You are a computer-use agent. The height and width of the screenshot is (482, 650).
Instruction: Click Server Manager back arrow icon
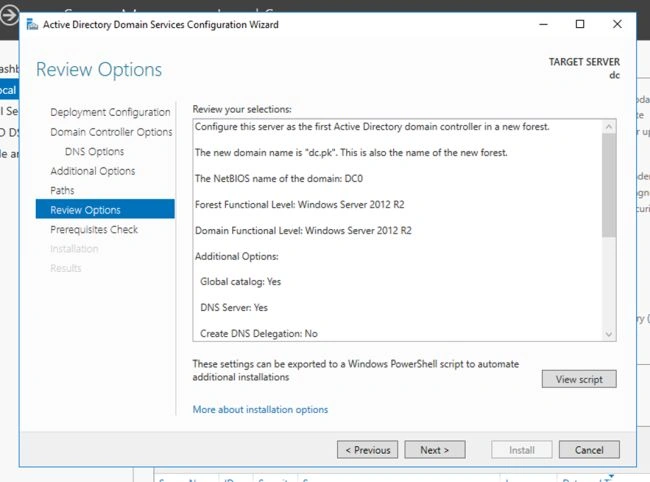[x=9, y=16]
